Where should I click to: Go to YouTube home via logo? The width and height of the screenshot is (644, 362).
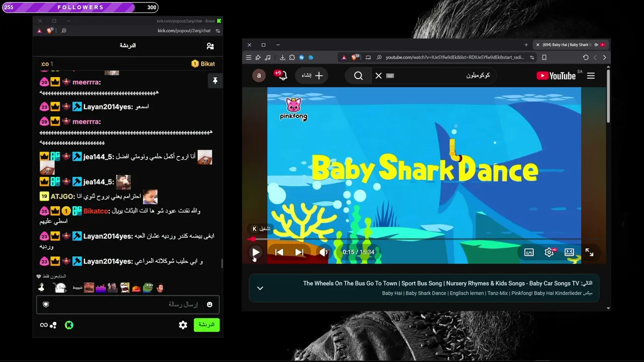coord(556,76)
